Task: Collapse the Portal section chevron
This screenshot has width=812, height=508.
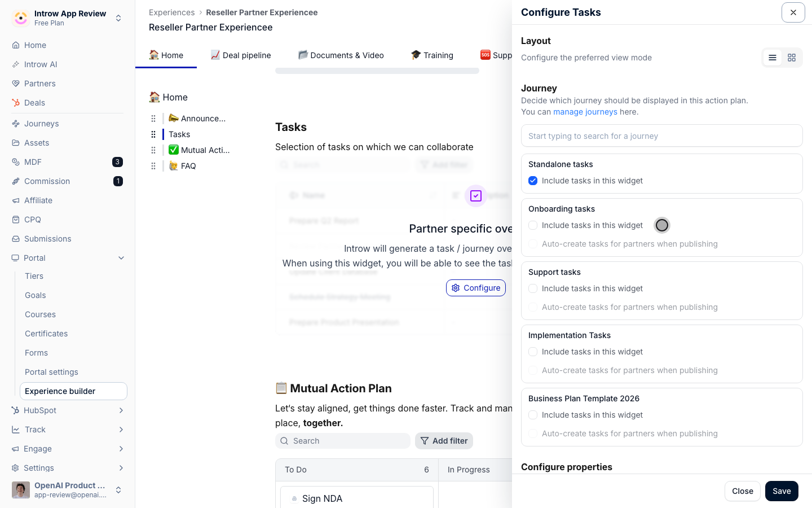Action: click(x=121, y=258)
